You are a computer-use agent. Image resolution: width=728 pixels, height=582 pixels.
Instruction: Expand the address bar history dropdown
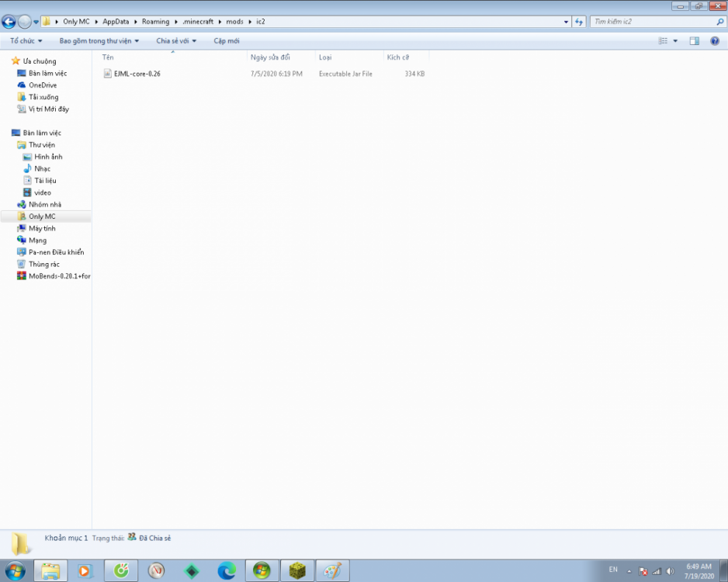pyautogui.click(x=566, y=22)
